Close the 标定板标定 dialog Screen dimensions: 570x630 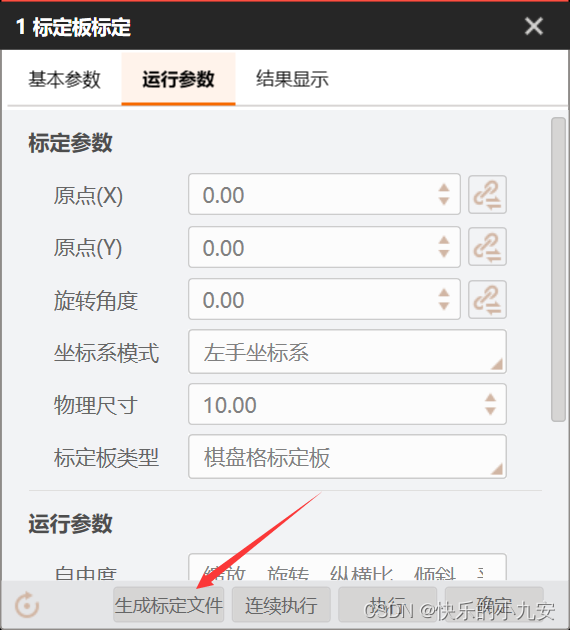pos(533,27)
